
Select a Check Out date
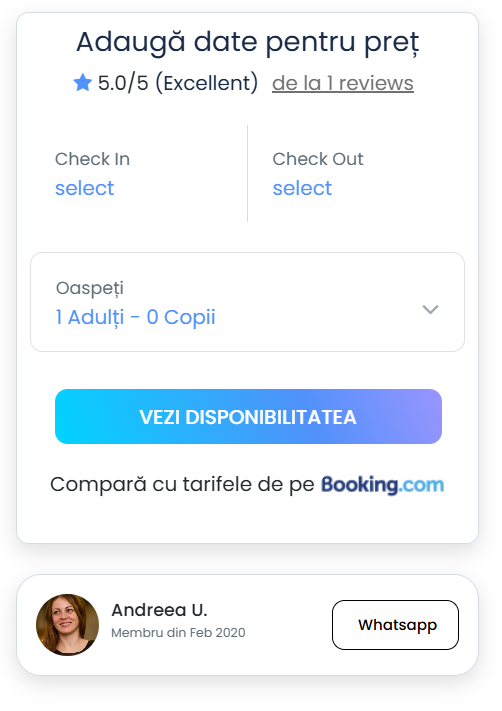pyautogui.click(x=356, y=174)
